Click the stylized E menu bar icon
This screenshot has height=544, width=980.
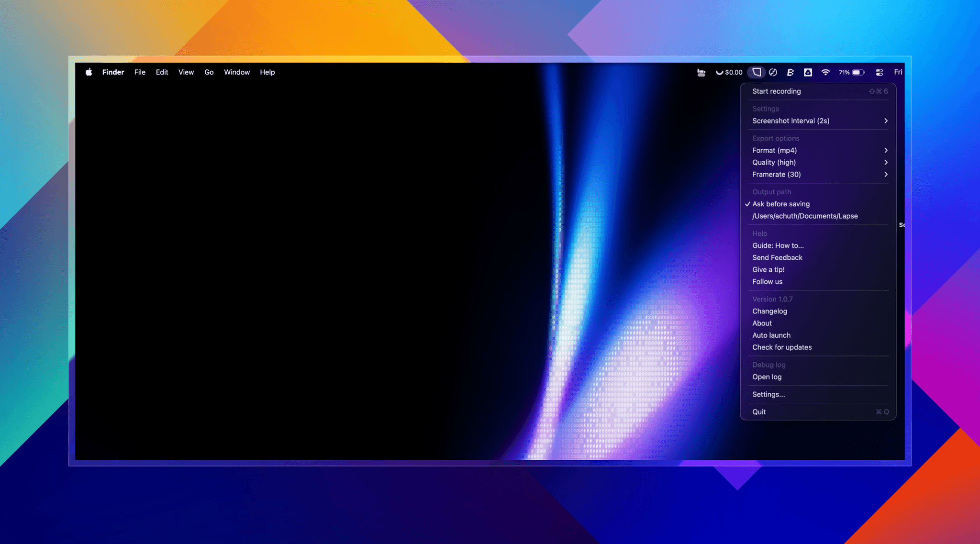click(791, 72)
